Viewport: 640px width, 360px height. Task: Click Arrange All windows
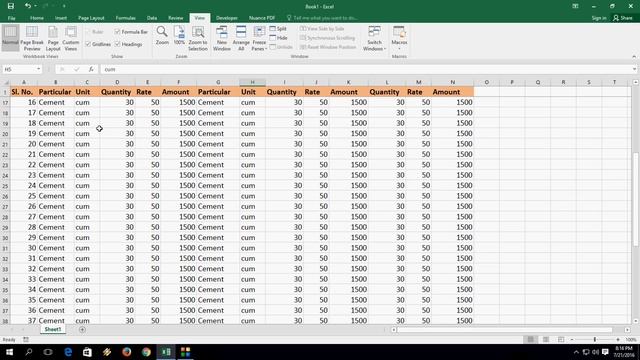pyautogui.click(x=241, y=38)
